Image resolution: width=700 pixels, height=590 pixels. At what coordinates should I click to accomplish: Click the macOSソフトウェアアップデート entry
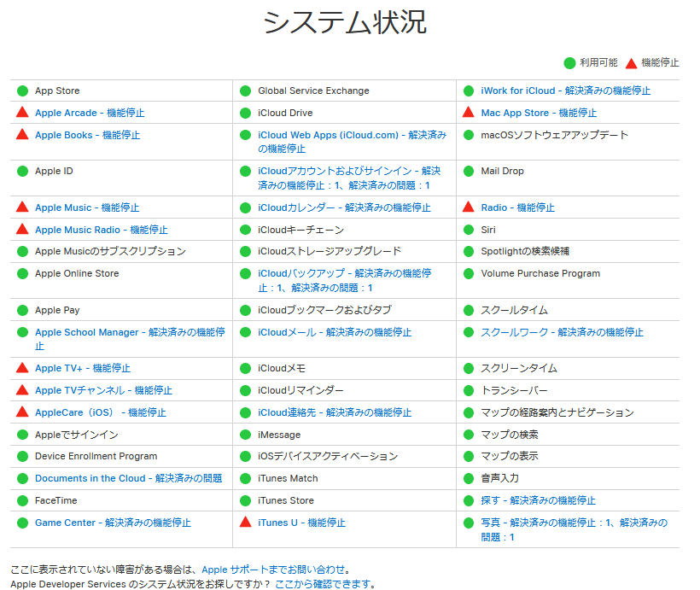click(x=555, y=135)
